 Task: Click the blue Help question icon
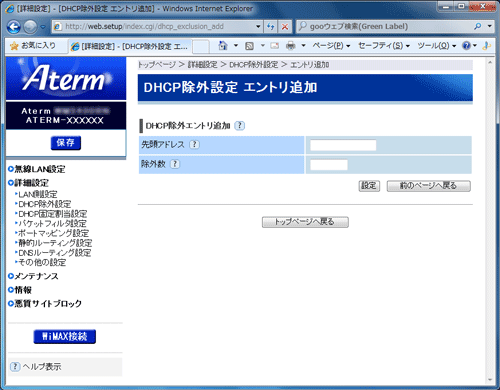466,46
